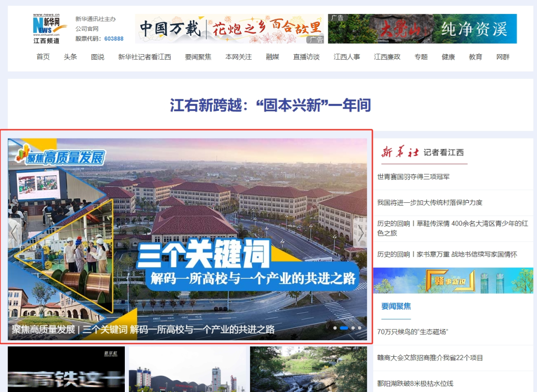Click stock code 603888 link
The height and width of the screenshot is (392, 537).
pos(114,39)
